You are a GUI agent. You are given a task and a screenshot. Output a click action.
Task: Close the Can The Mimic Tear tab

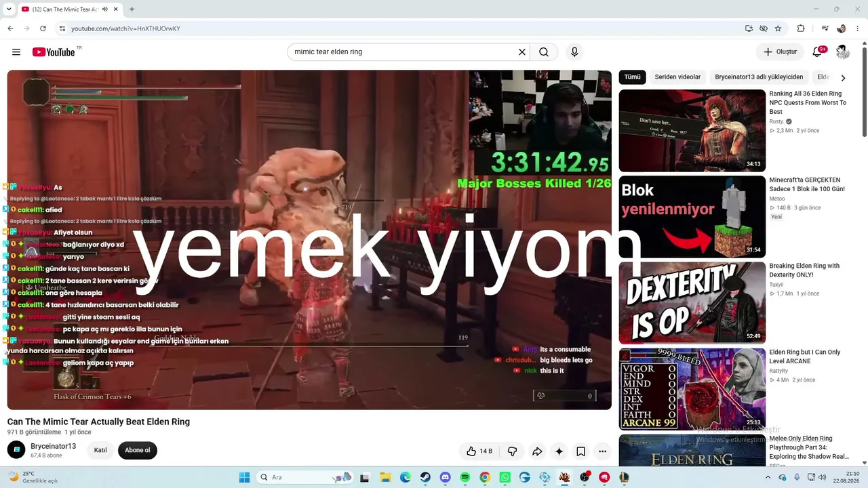pos(116,9)
